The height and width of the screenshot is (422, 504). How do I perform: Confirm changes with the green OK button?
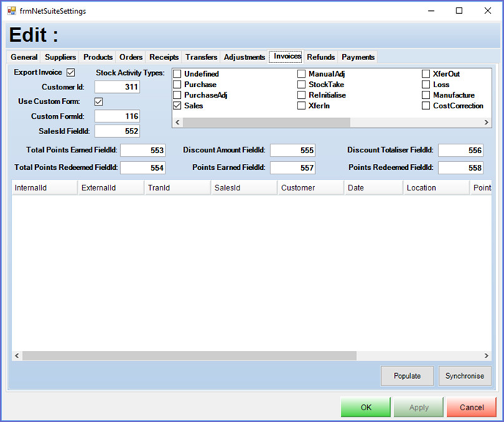click(366, 407)
